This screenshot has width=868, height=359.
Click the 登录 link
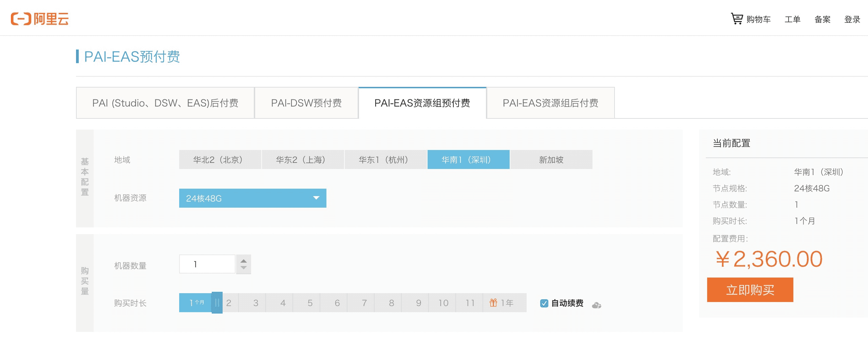click(852, 19)
